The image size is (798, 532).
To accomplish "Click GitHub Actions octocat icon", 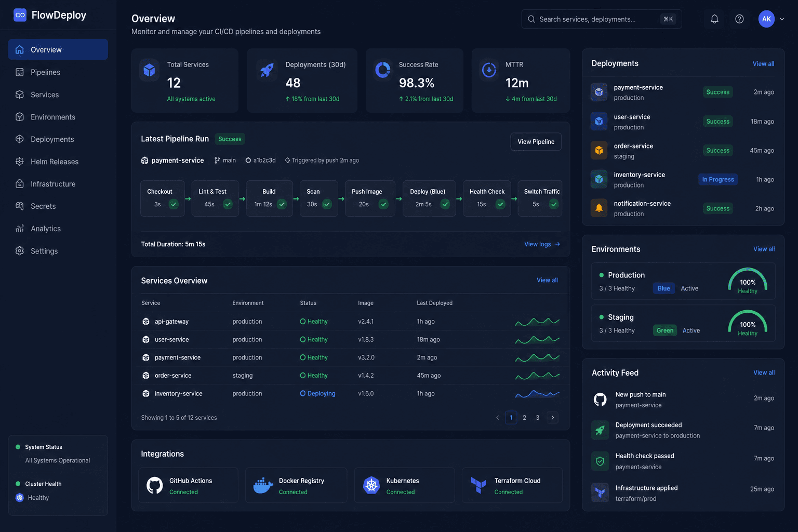I will click(x=155, y=485).
